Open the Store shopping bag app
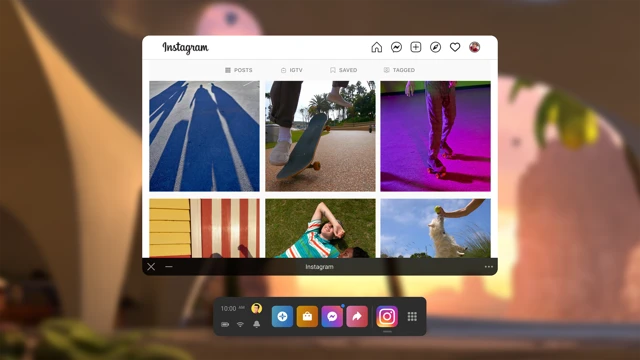This screenshot has width=640, height=360. tap(307, 316)
